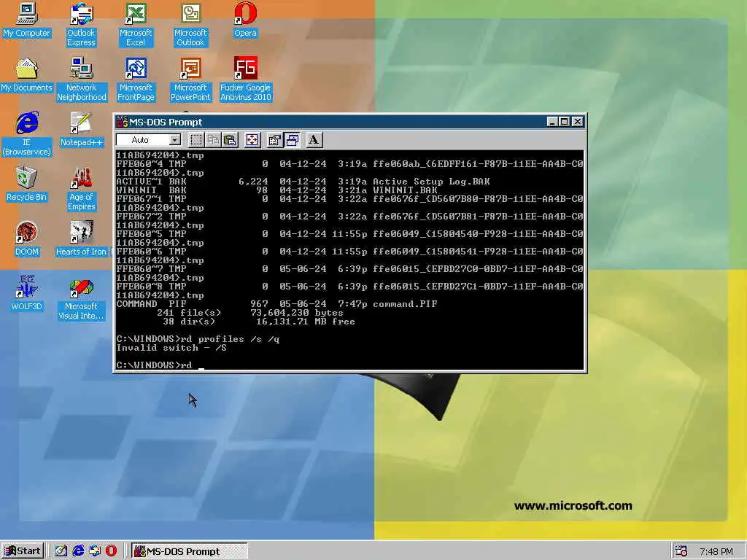Launch Opera from quick launch bar
The image size is (747, 560).
111,551
